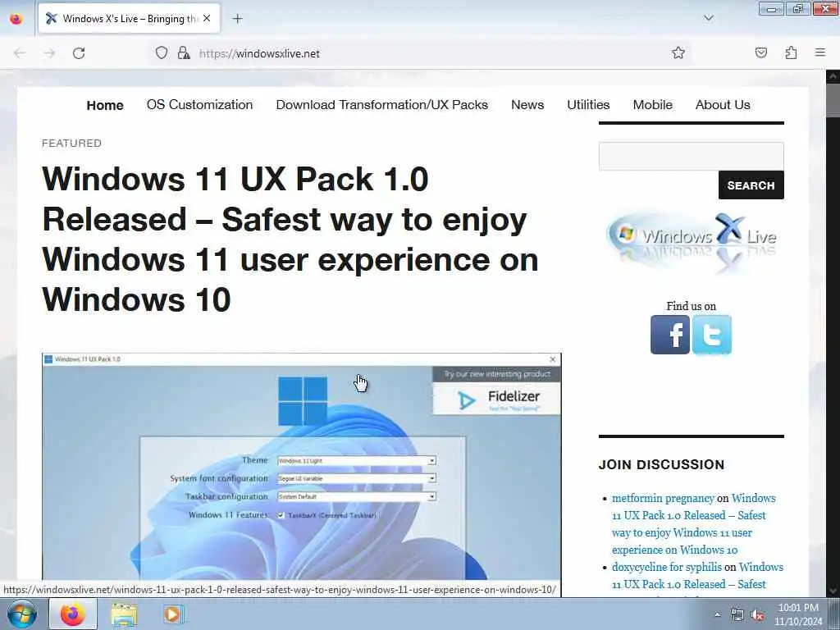The height and width of the screenshot is (630, 840).
Task: Bookmark this page with the star icon
Action: [678, 53]
